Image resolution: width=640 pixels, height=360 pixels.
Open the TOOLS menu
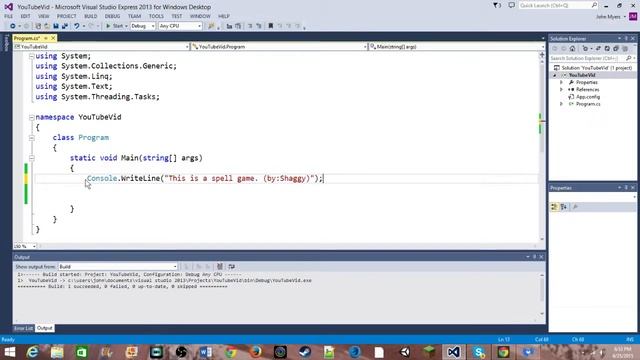pyautogui.click(x=156, y=16)
